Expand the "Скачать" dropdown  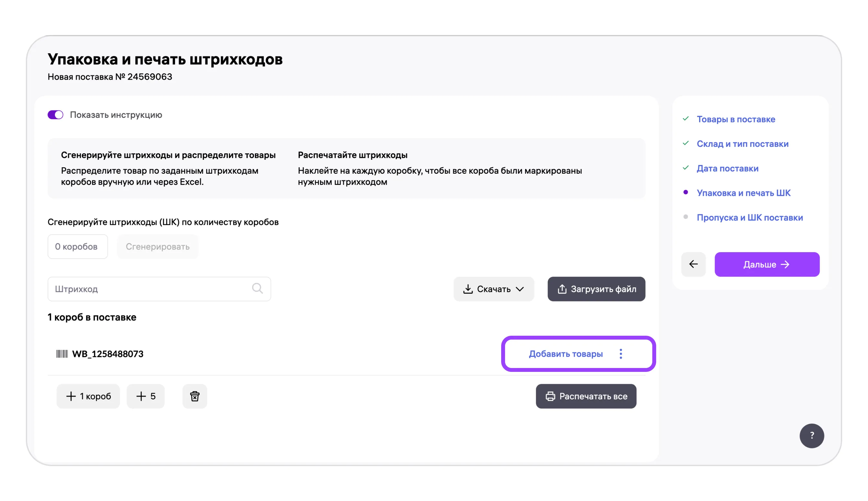pyautogui.click(x=493, y=289)
